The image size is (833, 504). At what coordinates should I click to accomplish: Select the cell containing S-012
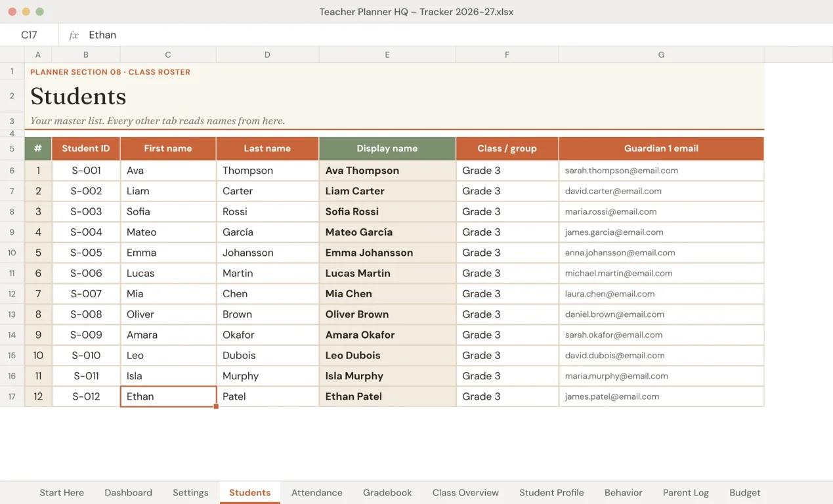point(86,396)
